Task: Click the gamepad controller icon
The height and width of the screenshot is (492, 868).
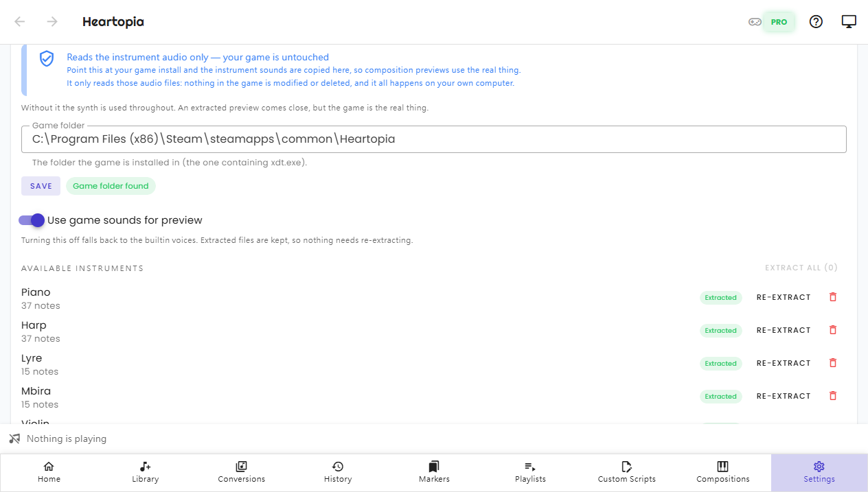Action: 755,22
